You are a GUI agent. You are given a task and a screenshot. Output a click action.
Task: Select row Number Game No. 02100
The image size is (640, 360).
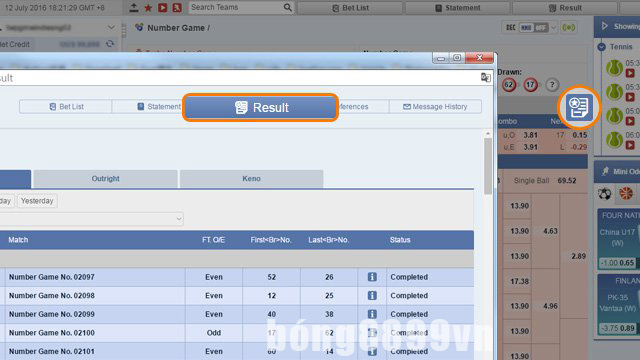[x=237, y=333]
